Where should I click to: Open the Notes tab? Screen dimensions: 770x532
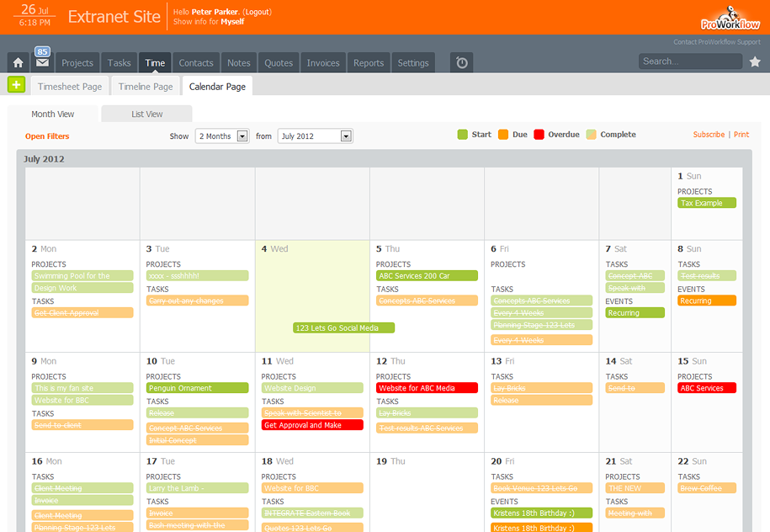click(239, 63)
